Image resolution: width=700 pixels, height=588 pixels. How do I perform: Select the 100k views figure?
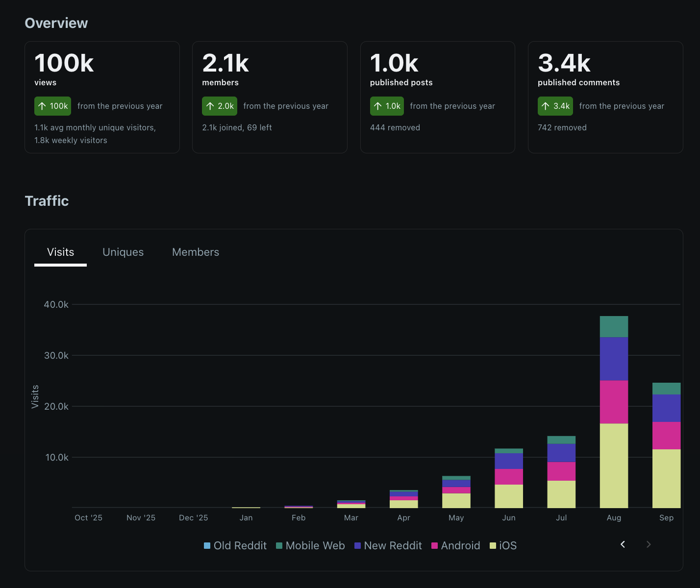tap(64, 63)
